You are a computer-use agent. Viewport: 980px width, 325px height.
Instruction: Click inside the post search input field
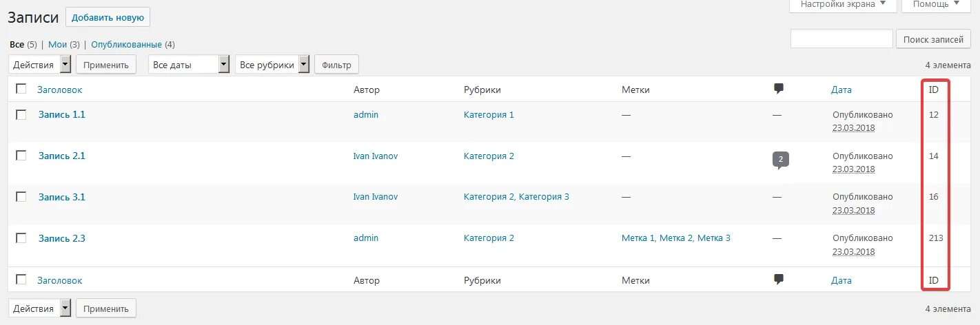pos(841,39)
